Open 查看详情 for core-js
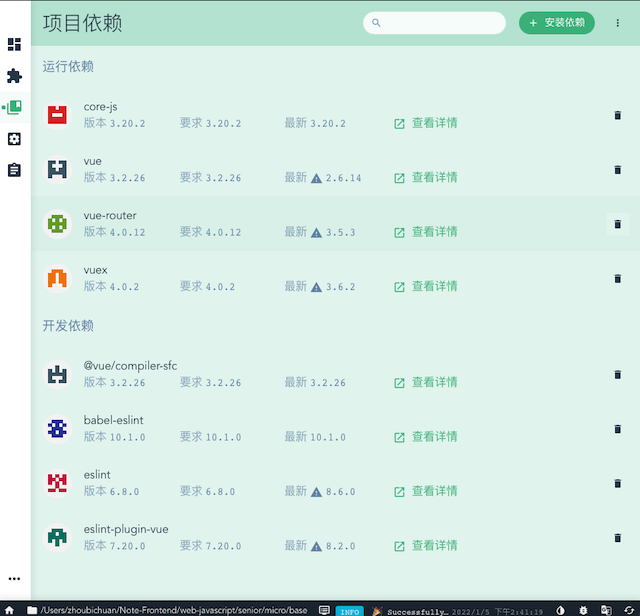 point(426,123)
